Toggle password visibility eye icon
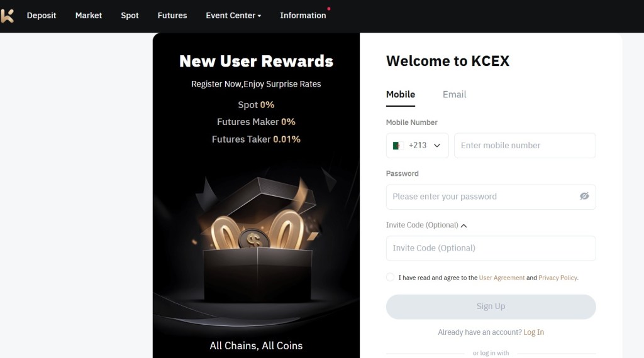 [x=584, y=197]
